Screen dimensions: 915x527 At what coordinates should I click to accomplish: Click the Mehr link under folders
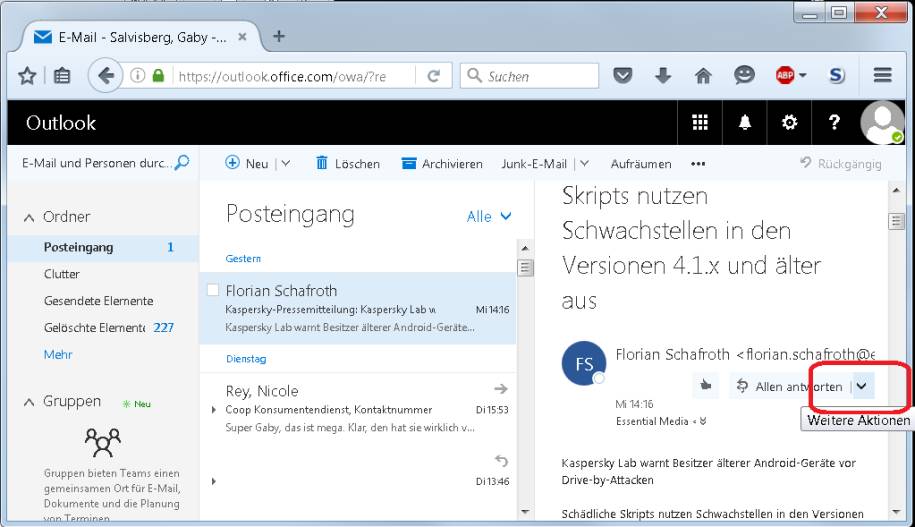(x=58, y=354)
